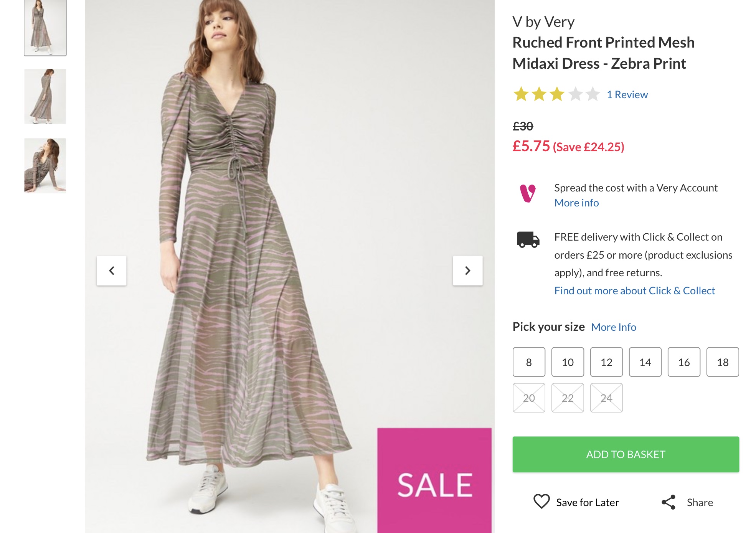Screen dimensions: 756x533
Task: Click the heart Save for Later icon
Action: point(541,502)
